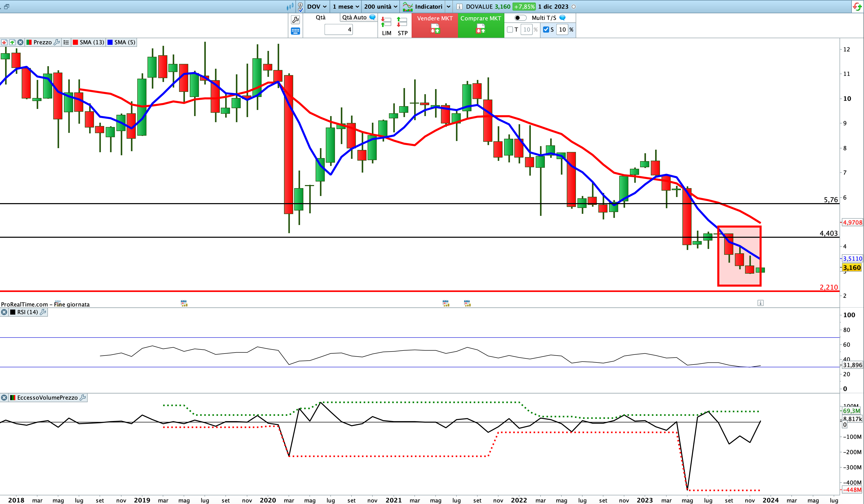Click the STP stop order icon
This screenshot has width=864, height=504.
[x=402, y=26]
